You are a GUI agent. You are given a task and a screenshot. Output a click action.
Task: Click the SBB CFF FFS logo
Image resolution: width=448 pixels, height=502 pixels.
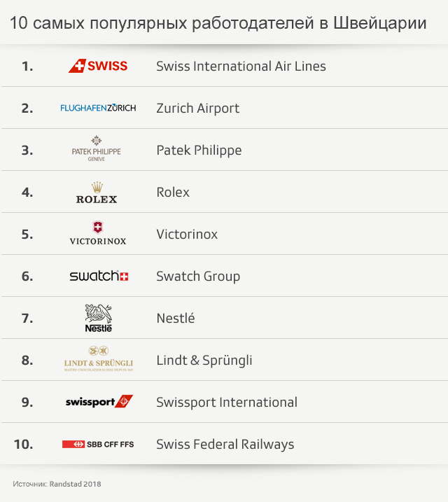point(98,444)
